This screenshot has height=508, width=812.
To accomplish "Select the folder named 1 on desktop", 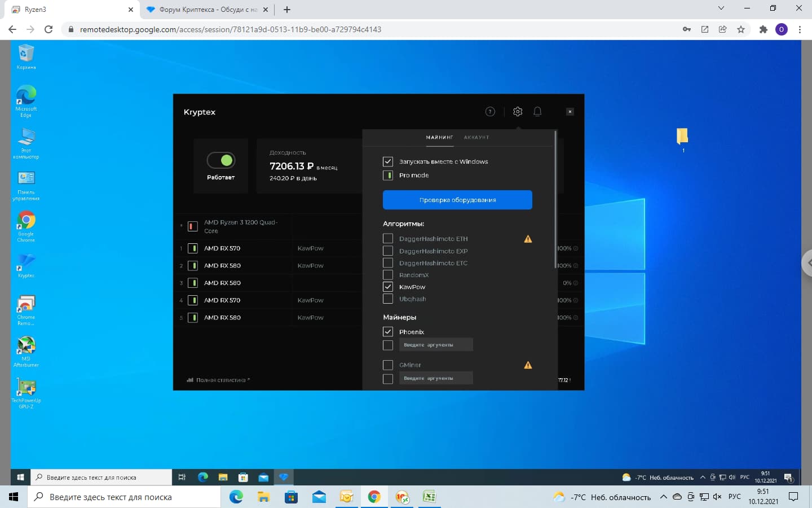I will point(683,139).
